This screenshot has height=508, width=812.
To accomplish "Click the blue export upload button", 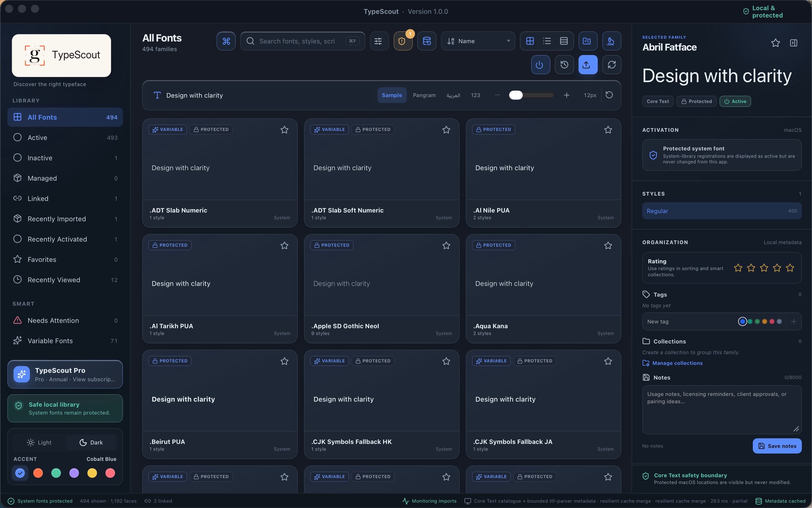I will (x=588, y=65).
